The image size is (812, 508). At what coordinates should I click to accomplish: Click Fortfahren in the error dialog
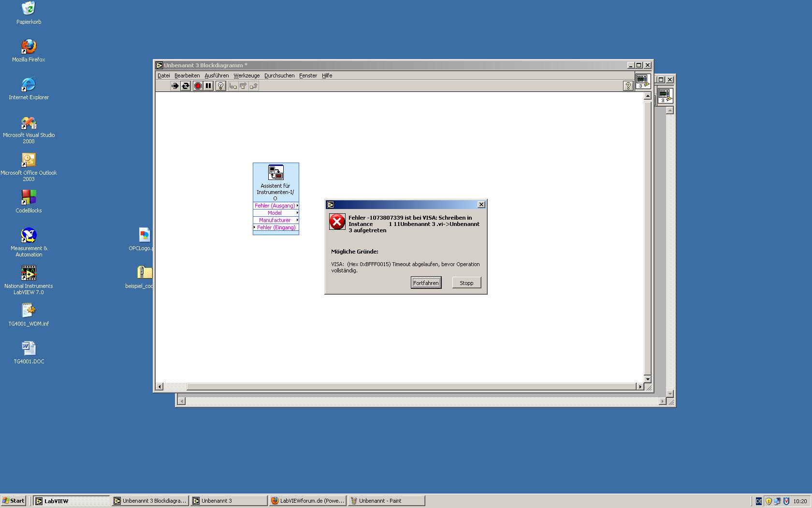click(426, 283)
